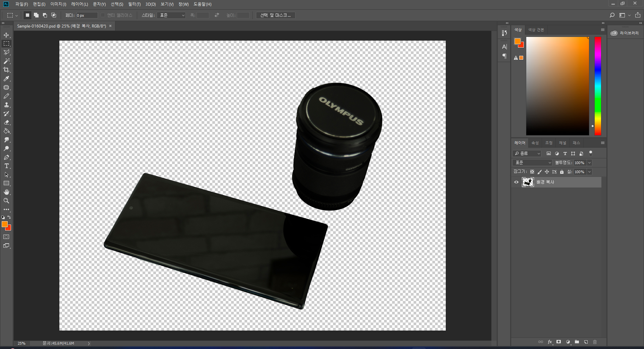644x349 pixels.
Task: Select the Zoom tool
Action: point(6,201)
